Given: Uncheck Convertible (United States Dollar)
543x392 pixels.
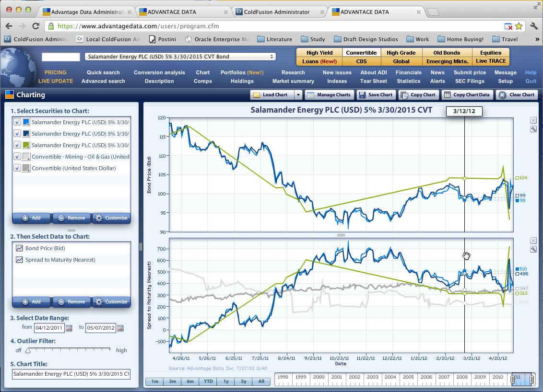Looking at the screenshot, I should click(x=17, y=168).
